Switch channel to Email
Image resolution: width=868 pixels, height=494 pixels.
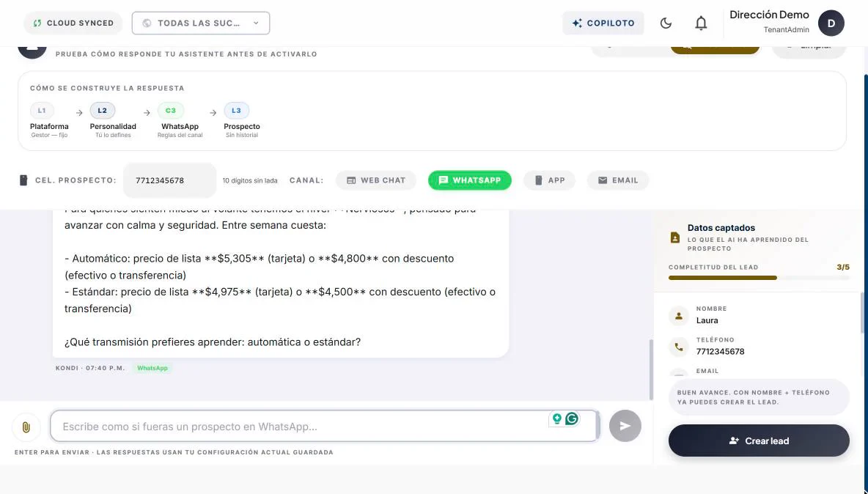click(618, 180)
